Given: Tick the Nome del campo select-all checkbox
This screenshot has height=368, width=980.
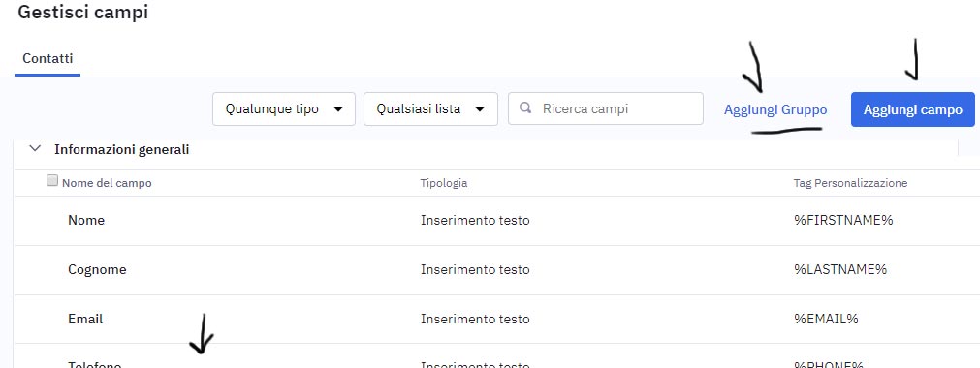Looking at the screenshot, I should [52, 181].
